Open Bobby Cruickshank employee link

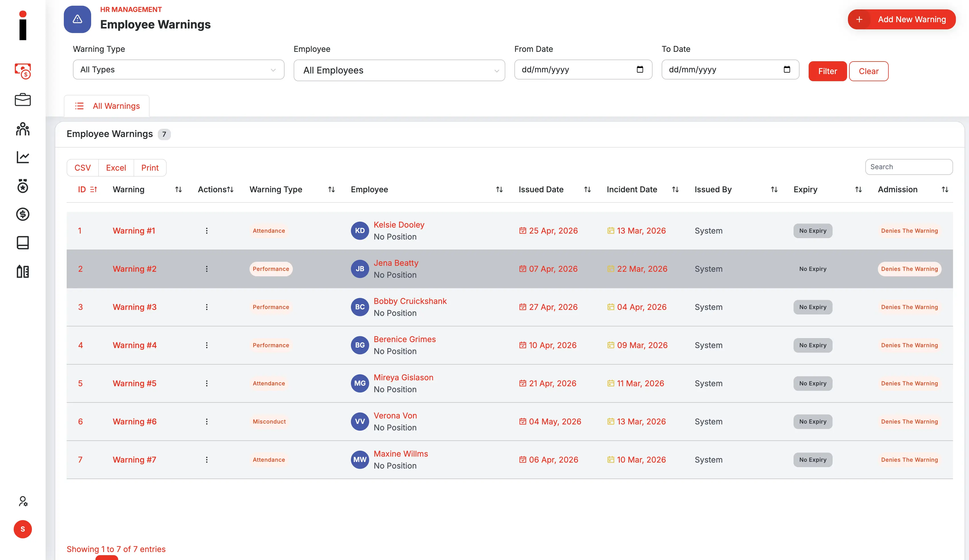(x=410, y=301)
